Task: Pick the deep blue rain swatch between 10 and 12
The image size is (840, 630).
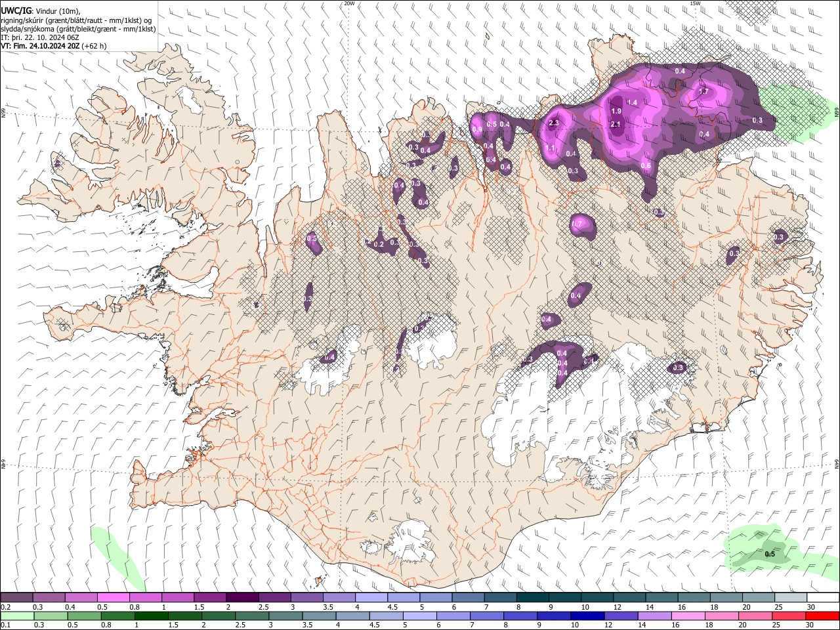Action: 587,616
